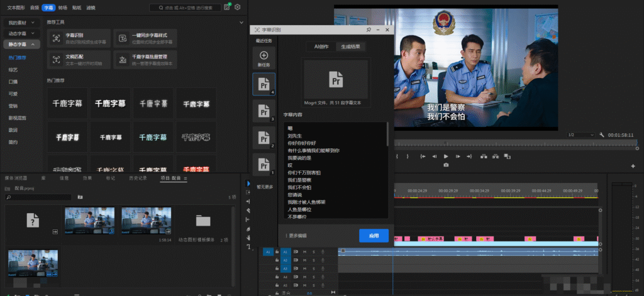Viewport: 644px width, 296px height.
Task: Switch to the 转场 tab
Action: tap(62, 8)
